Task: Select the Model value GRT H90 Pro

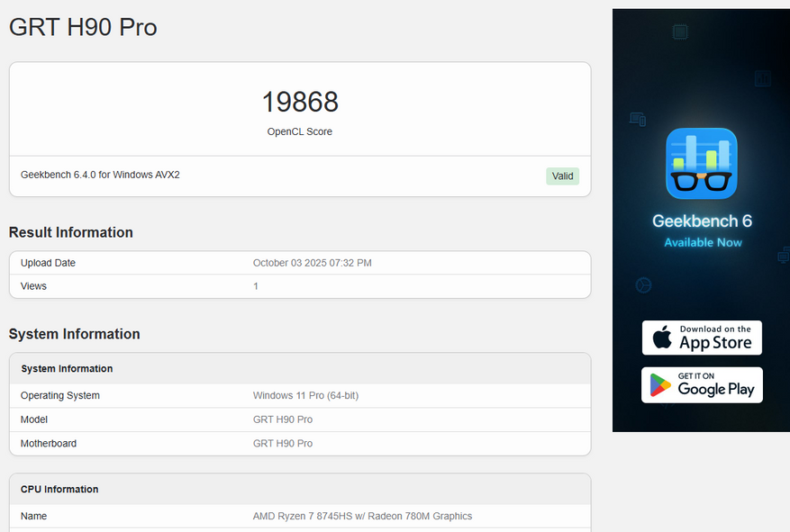Action: [x=283, y=419]
